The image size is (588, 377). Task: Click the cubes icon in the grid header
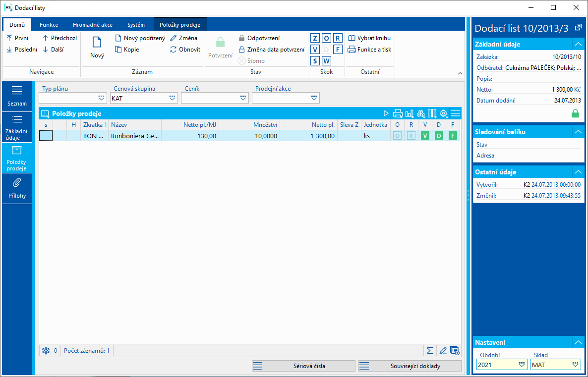tap(421, 113)
